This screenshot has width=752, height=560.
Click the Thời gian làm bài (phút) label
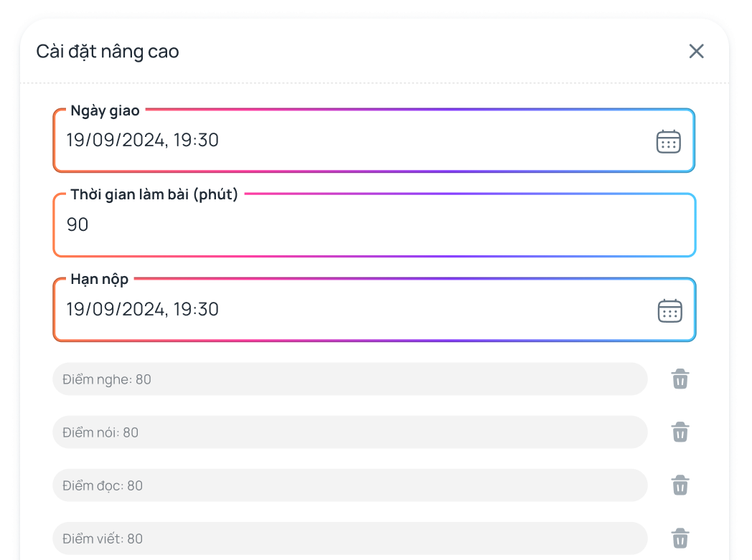coord(154,194)
